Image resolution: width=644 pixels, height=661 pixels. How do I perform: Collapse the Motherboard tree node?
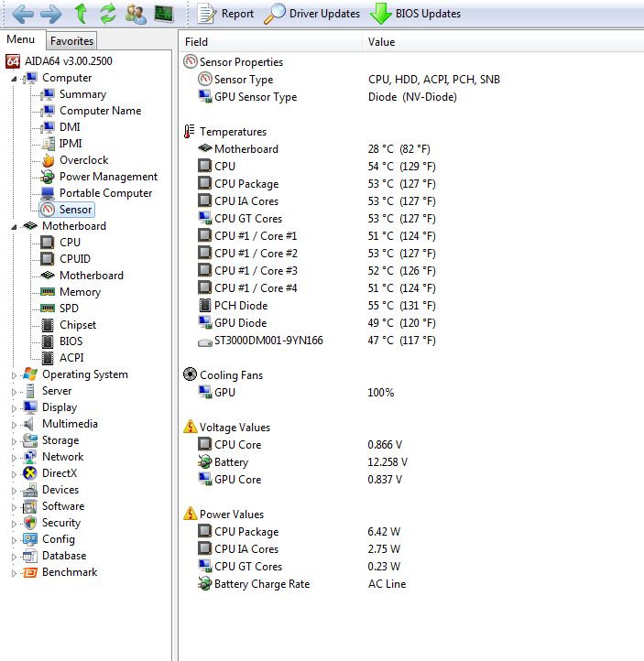[x=15, y=226]
